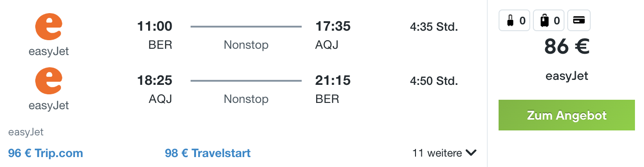The width and height of the screenshot is (644, 167).
Task: Open the 98 € Travelstart offer
Action: [x=208, y=153]
